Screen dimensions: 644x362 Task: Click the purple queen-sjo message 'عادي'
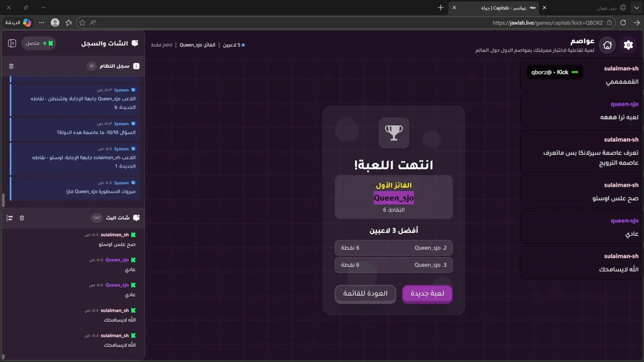pyautogui.click(x=582, y=227)
